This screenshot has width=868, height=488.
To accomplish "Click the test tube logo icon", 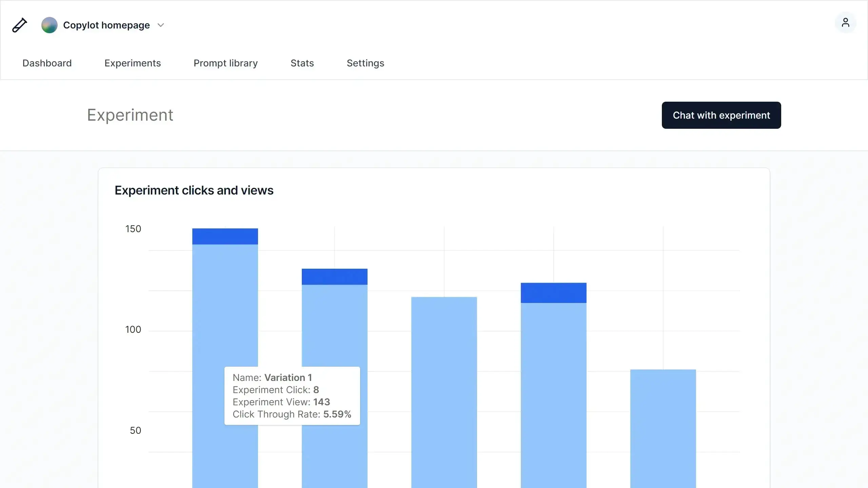I will [19, 25].
